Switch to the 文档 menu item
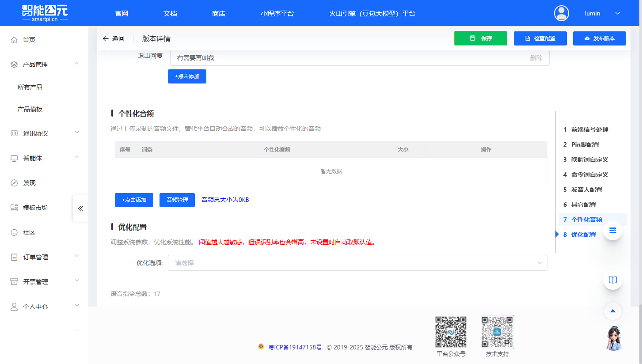 170,13
